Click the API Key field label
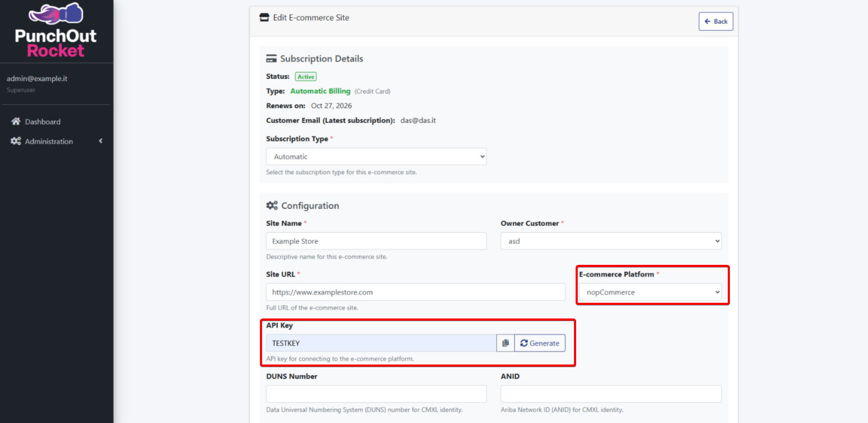This screenshot has width=868, height=423. 279,325
